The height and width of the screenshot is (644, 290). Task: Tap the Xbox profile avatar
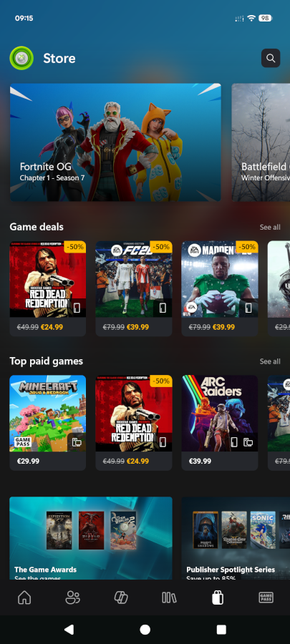[x=21, y=58]
